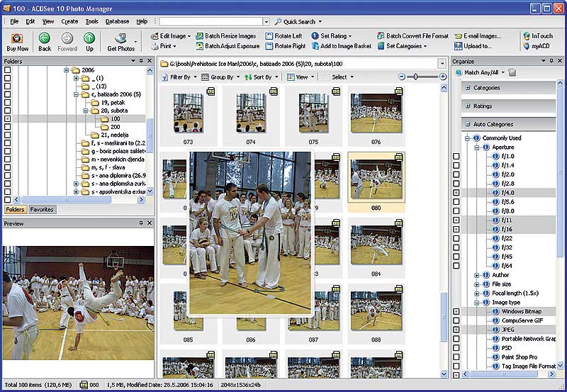The image size is (567, 392).
Task: Open myACD icon
Action: click(527, 46)
